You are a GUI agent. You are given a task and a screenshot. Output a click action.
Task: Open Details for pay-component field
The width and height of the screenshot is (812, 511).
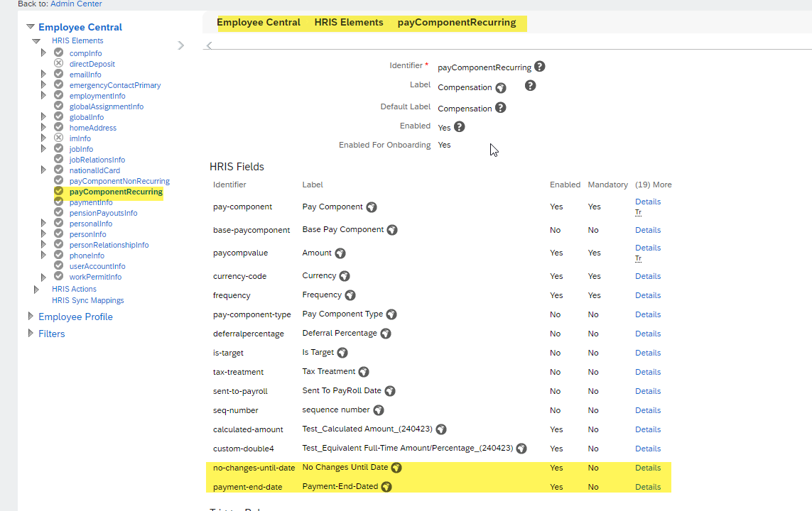pyautogui.click(x=648, y=202)
